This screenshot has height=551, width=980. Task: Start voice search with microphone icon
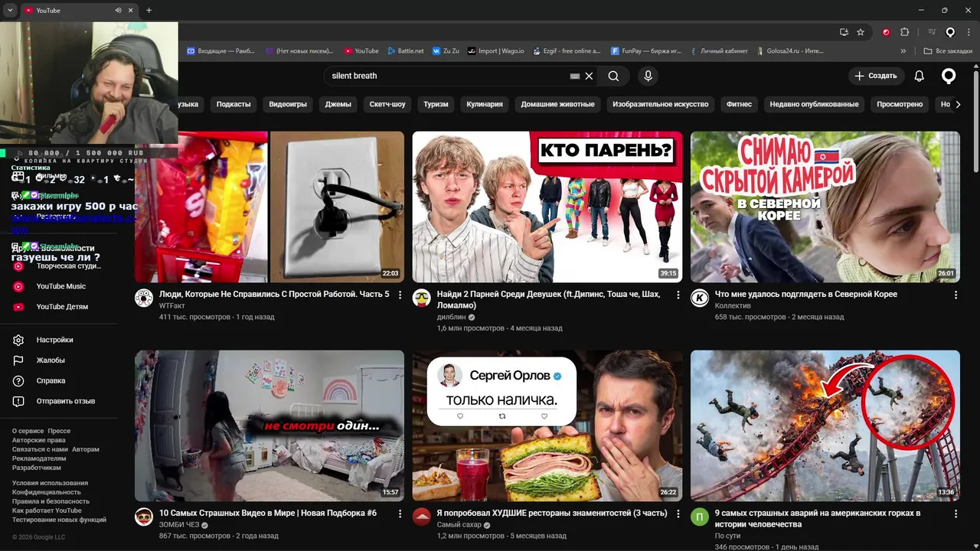tap(648, 76)
